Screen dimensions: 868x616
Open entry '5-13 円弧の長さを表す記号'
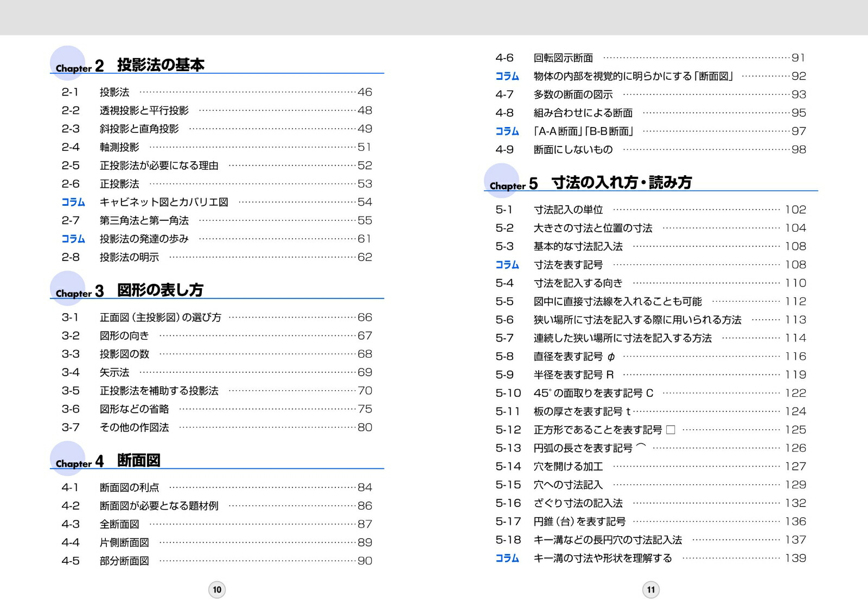651,448
